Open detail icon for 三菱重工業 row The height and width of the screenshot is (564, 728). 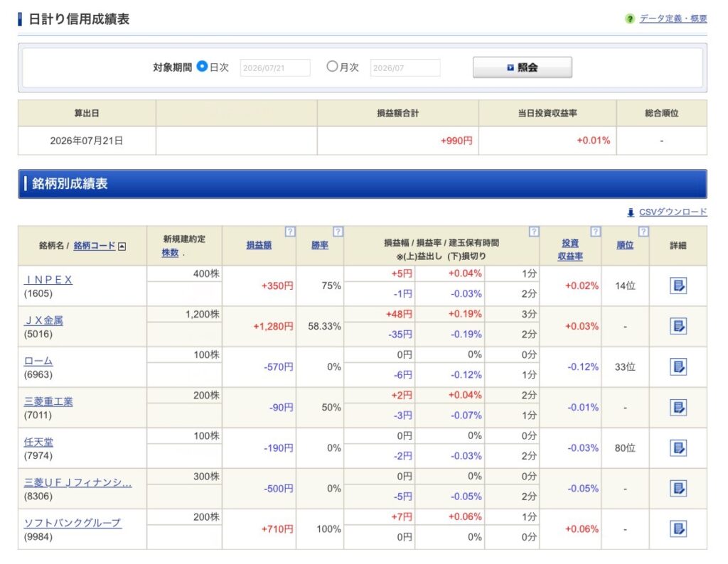678,407
